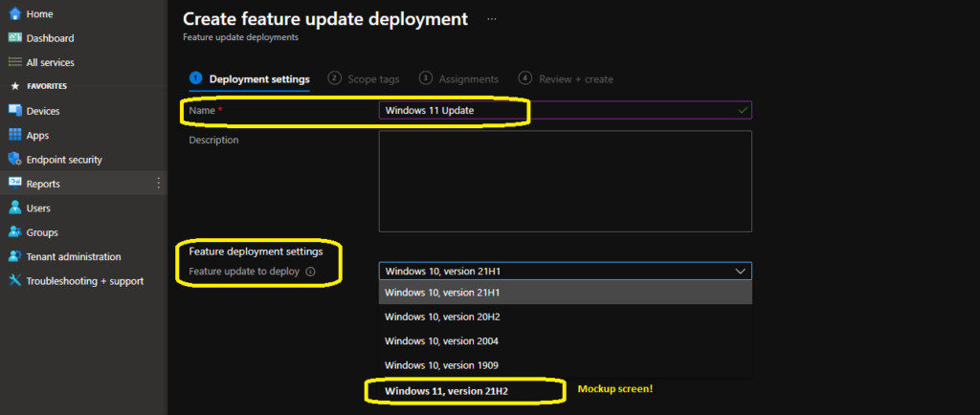This screenshot has height=415, width=980.
Task: Switch to the Deployment settings tab
Action: [x=250, y=79]
